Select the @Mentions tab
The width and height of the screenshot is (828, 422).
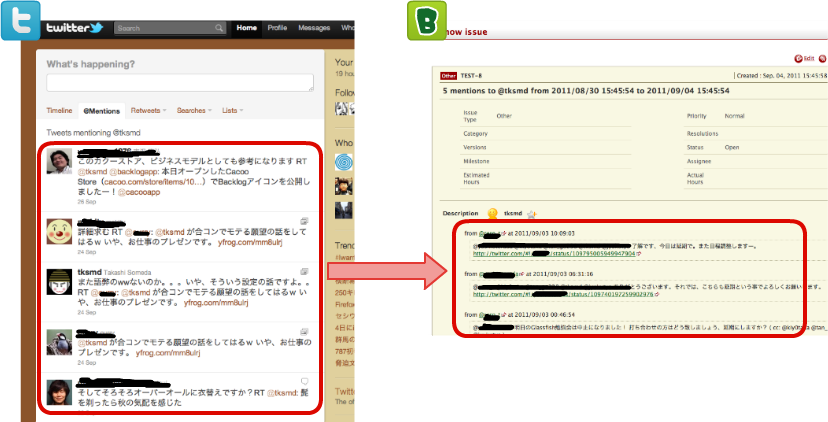[101, 111]
